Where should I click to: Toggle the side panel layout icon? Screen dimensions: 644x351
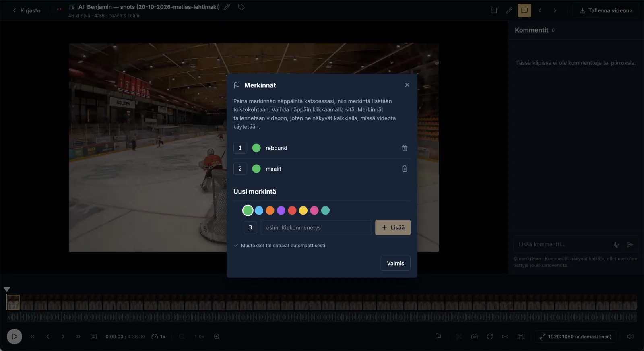[494, 10]
